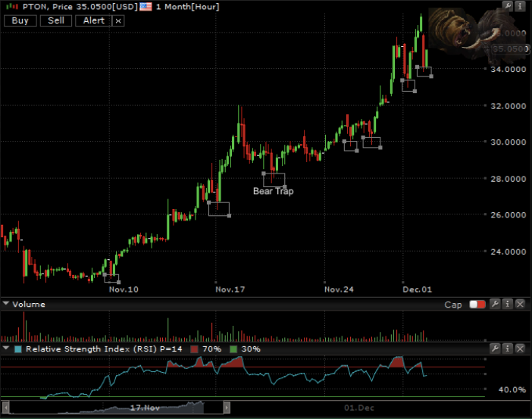Open RSI panel wrench settings
Viewport: 532px width, 419px height.
(x=495, y=349)
